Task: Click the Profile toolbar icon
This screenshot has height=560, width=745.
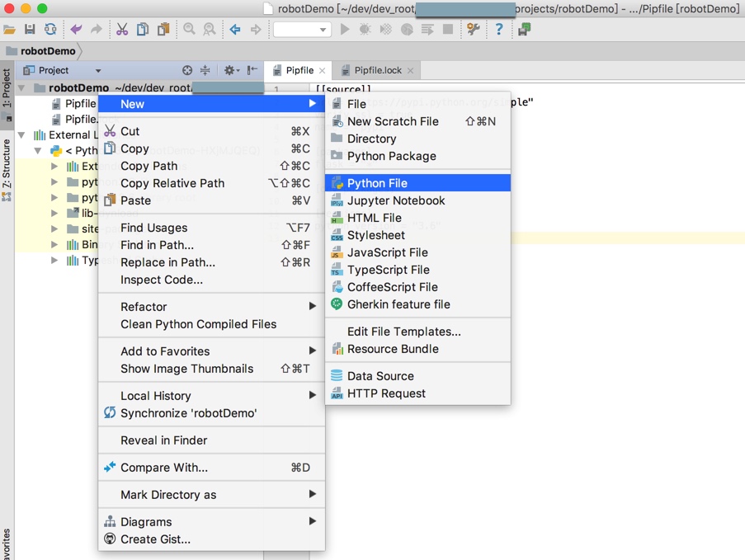Action: [407, 30]
